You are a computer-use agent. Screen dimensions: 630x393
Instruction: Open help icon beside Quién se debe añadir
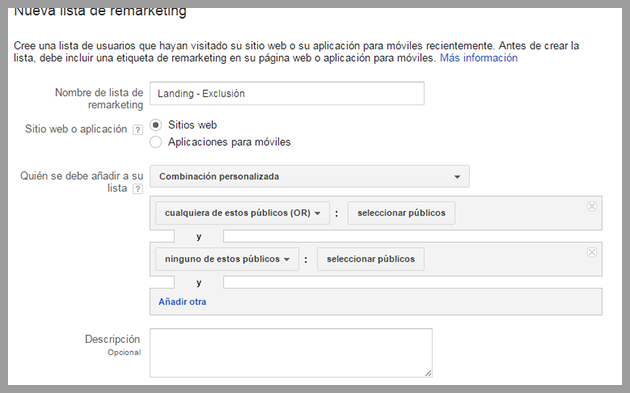[138, 188]
